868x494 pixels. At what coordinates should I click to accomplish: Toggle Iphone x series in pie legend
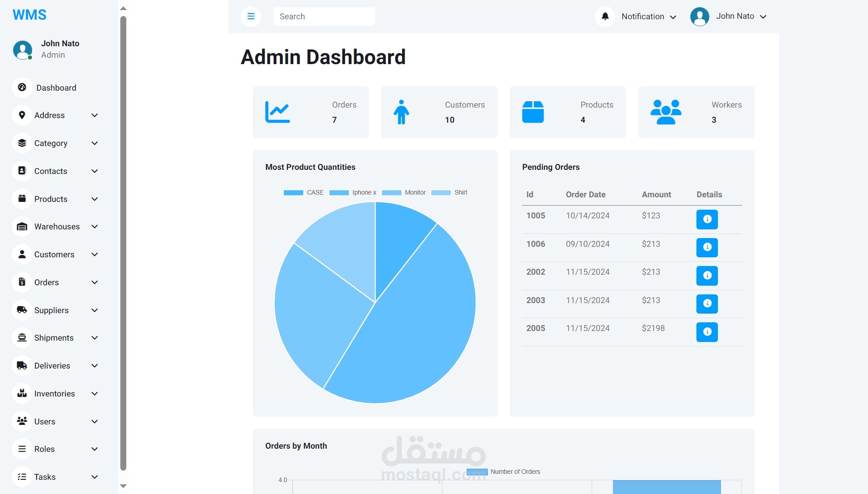[353, 192]
